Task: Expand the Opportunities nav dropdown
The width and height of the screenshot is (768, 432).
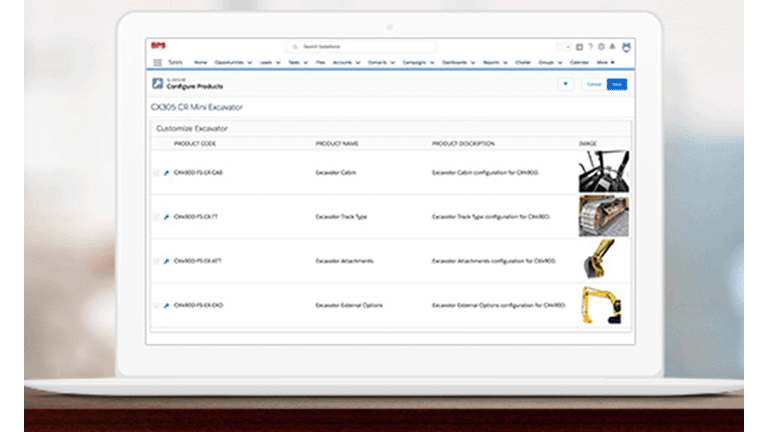Action: coord(249,62)
